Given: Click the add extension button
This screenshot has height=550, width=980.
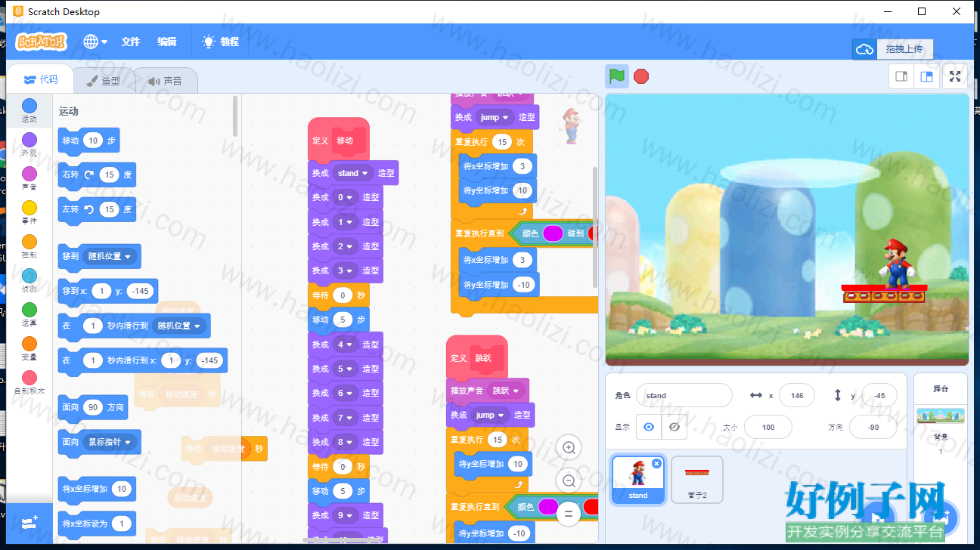Looking at the screenshot, I should tap(29, 522).
